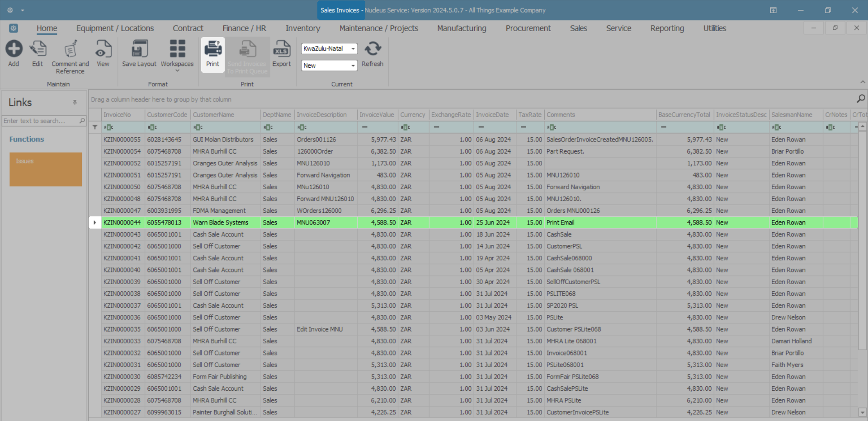Open the Sales ribbon tab
Image resolution: width=868 pixels, height=421 pixels.
coord(578,28)
